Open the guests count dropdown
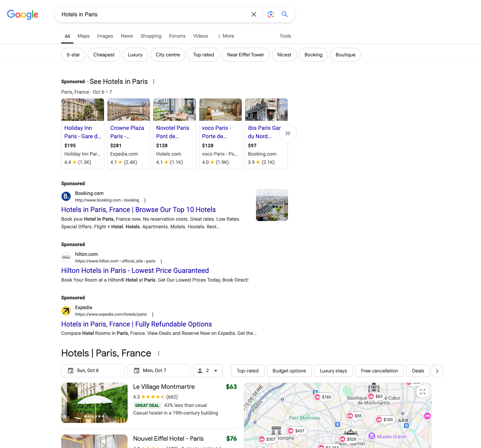481x448 pixels. coord(208,371)
